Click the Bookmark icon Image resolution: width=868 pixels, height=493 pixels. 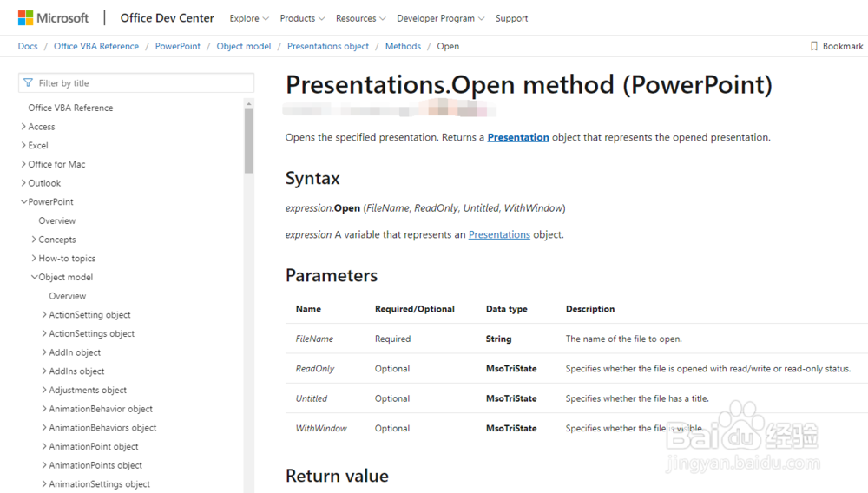coord(814,46)
